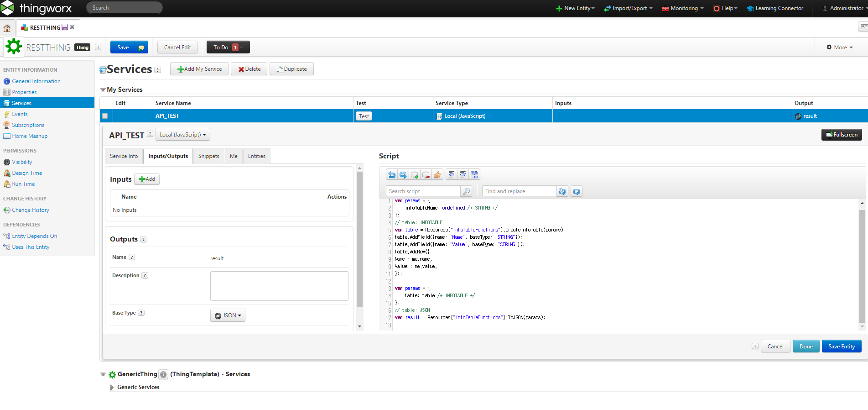Click the undo arrow in script toolbar
The width and height of the screenshot is (868, 410).
pos(391,175)
